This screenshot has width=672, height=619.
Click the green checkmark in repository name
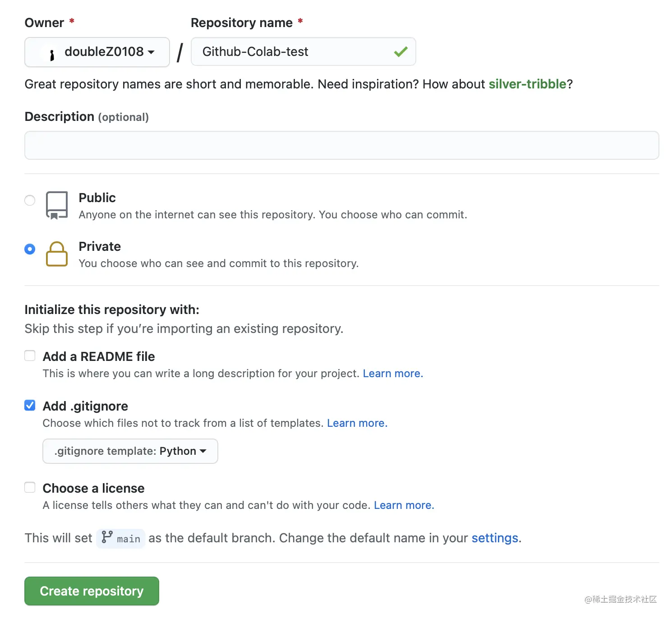(400, 52)
